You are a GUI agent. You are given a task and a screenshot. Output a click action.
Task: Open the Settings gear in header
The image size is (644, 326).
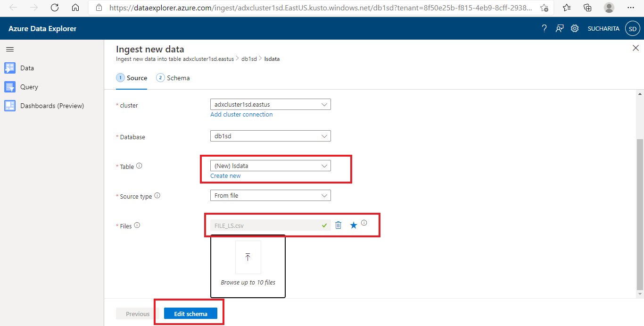point(575,28)
